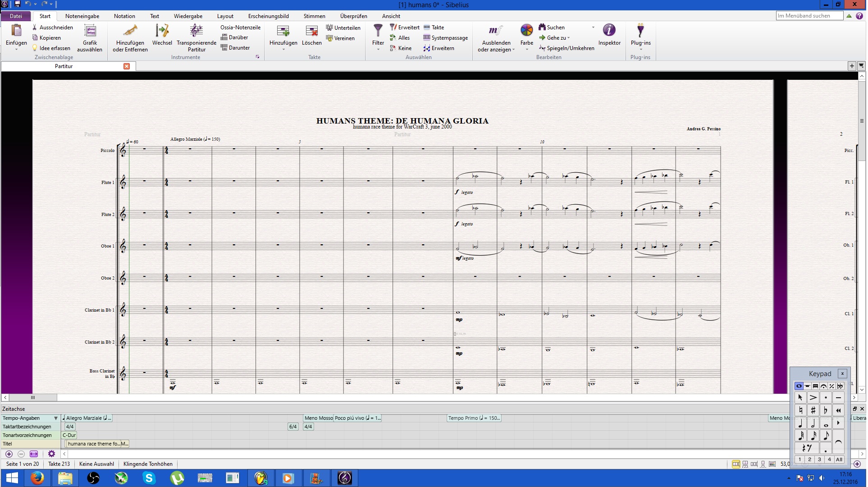
Task: Jump to Meno Mosso timeline marker
Action: (318, 418)
